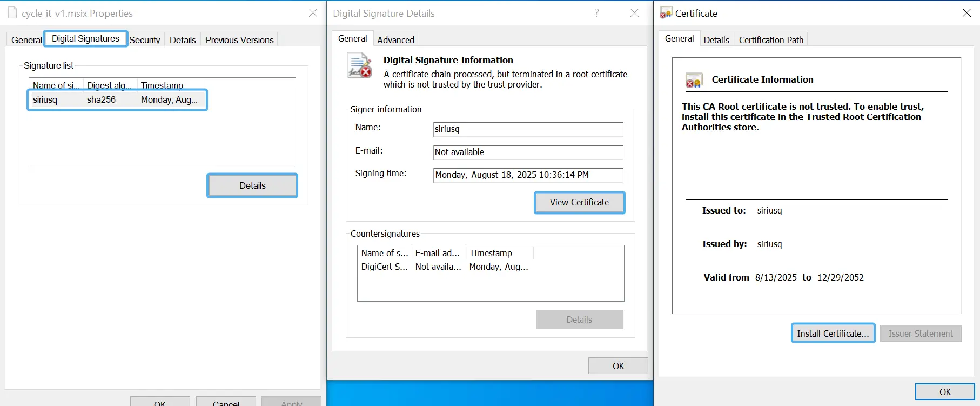Click the View Certificate button
The image size is (980, 406).
click(x=579, y=202)
